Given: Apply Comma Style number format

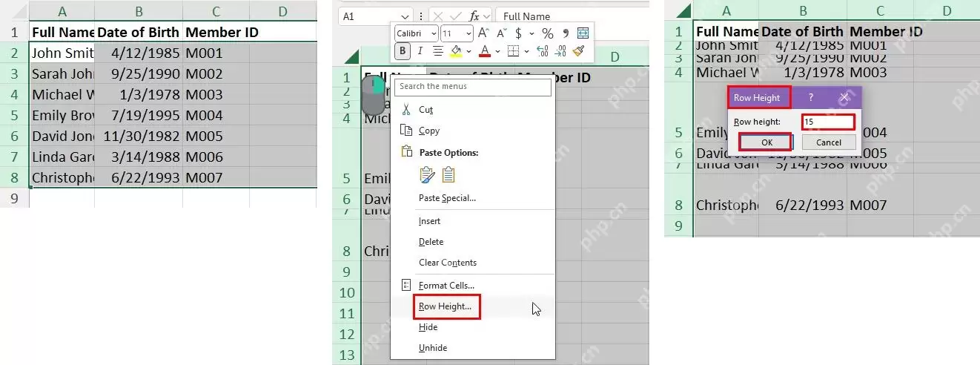Looking at the screenshot, I should pos(566,33).
